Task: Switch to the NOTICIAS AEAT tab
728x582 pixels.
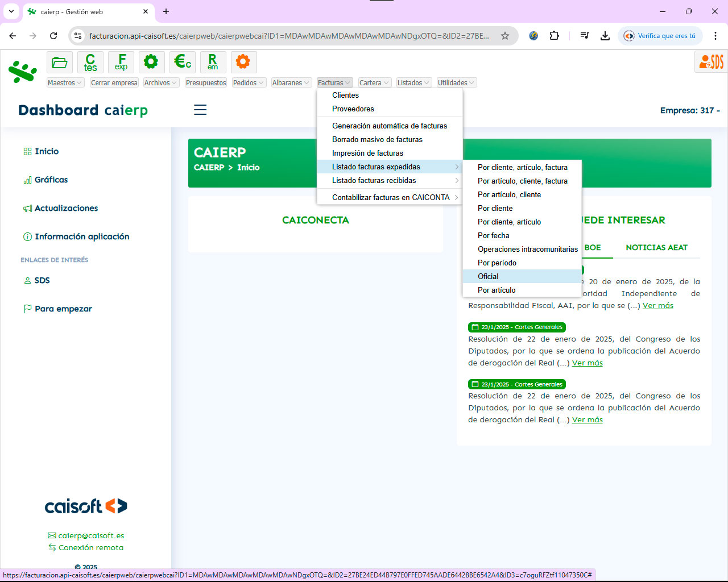Action: (x=656, y=247)
